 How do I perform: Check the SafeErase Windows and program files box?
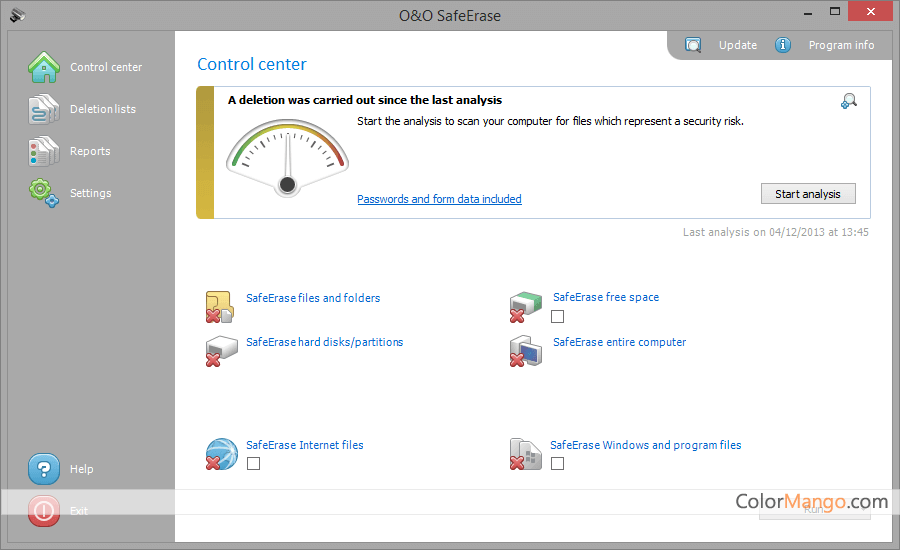(557, 463)
